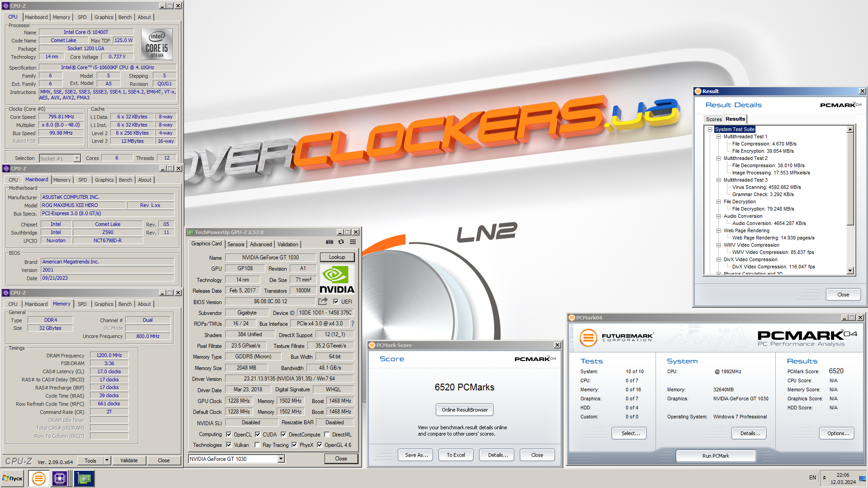Click the CPU-Z taskbar icon

pos(59,479)
